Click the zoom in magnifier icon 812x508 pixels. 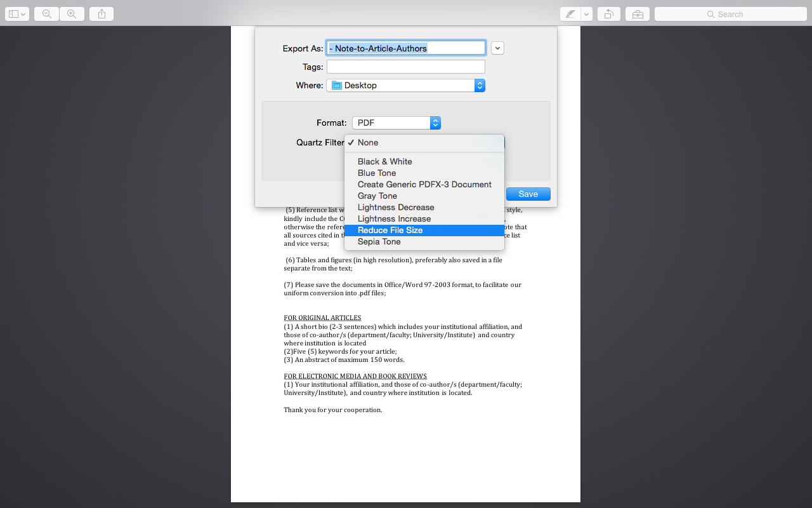72,14
